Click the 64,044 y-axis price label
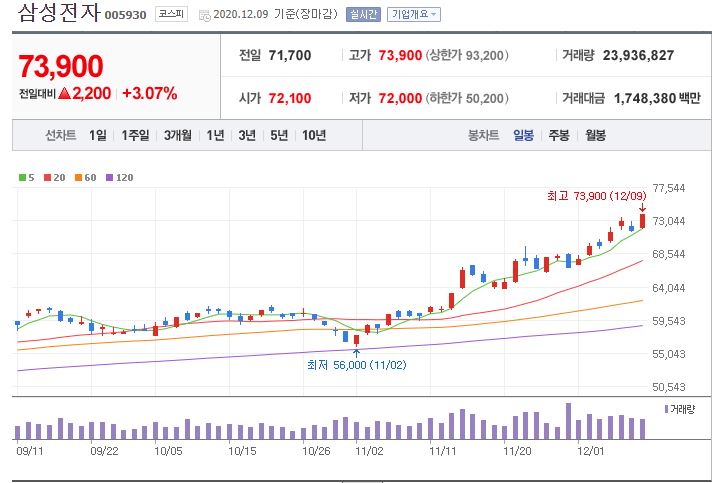Screen dimensions: 712x483 point(669,288)
